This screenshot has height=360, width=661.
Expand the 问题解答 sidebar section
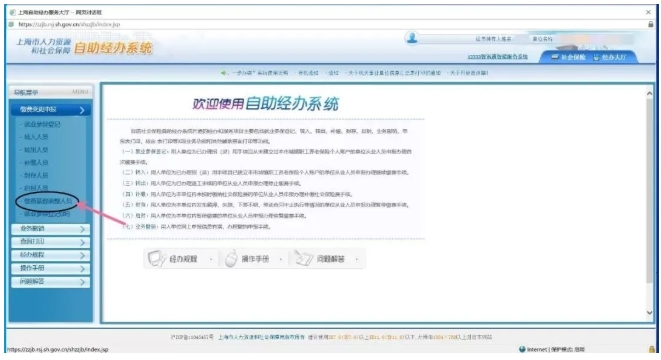click(x=50, y=282)
